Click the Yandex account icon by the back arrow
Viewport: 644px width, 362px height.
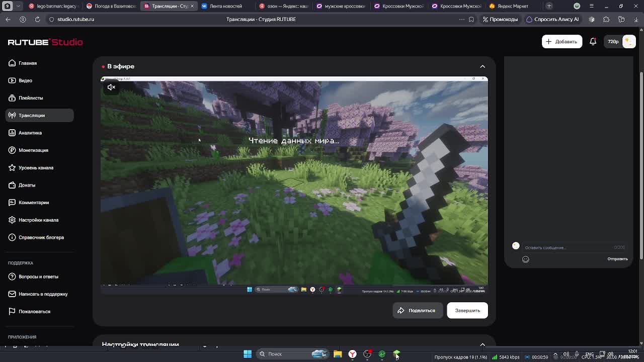click(x=23, y=19)
